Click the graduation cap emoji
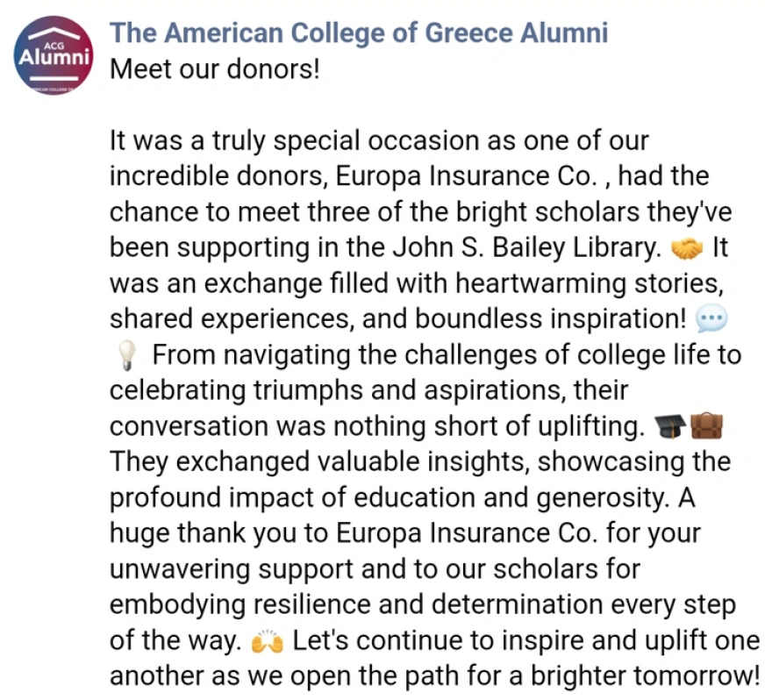 (669, 428)
